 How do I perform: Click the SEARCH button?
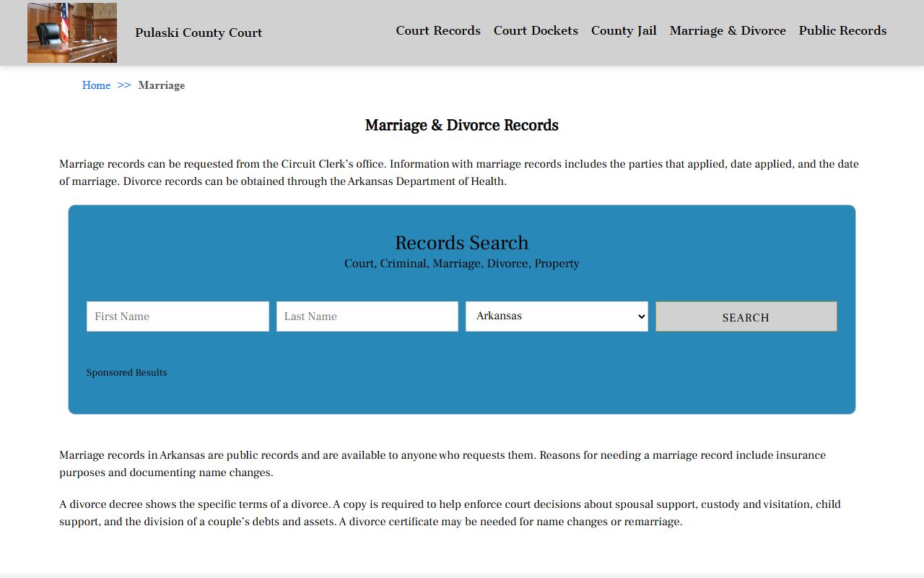746,316
